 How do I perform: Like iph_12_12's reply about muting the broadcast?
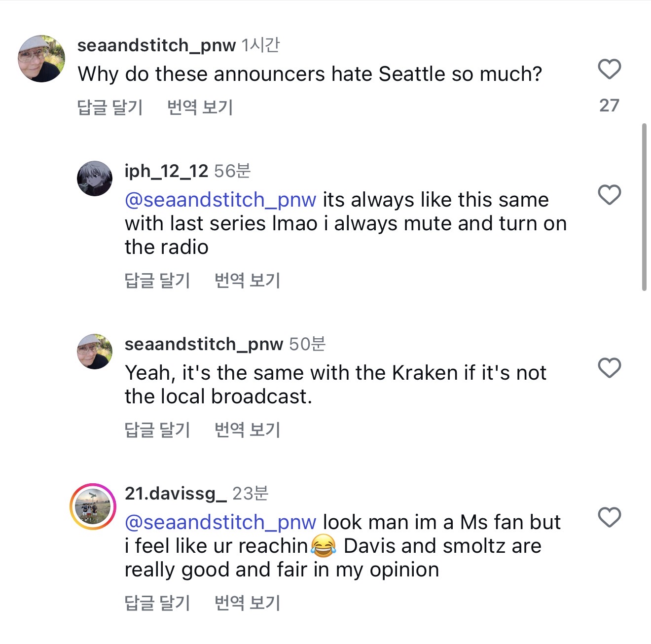[609, 195]
